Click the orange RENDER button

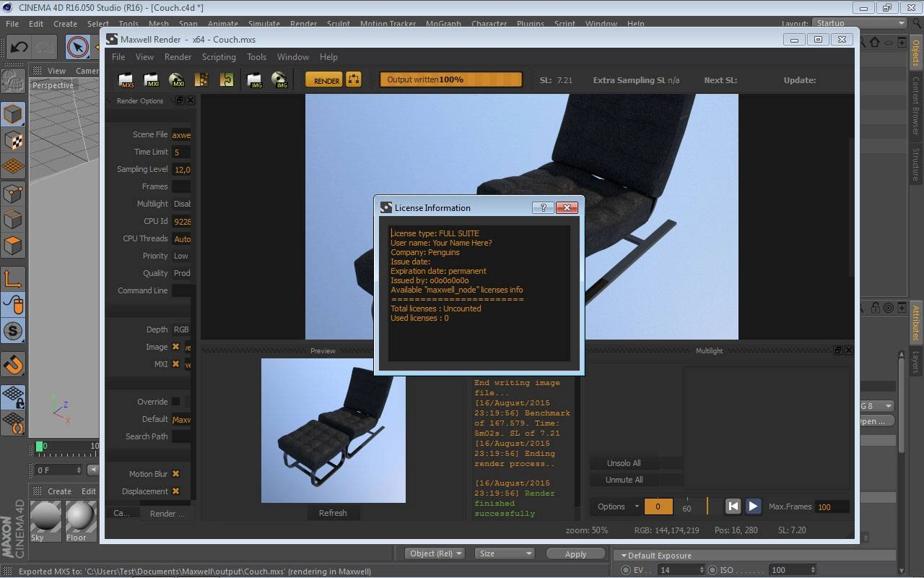(x=324, y=79)
